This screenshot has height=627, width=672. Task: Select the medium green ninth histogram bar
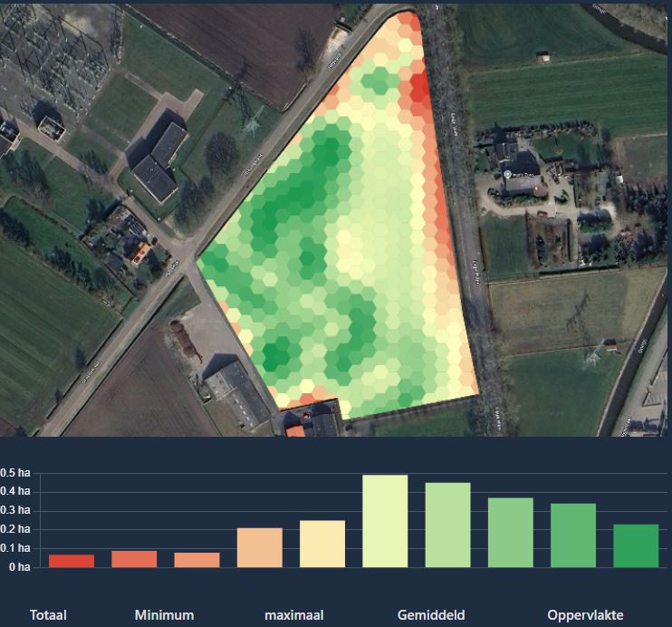click(x=573, y=535)
